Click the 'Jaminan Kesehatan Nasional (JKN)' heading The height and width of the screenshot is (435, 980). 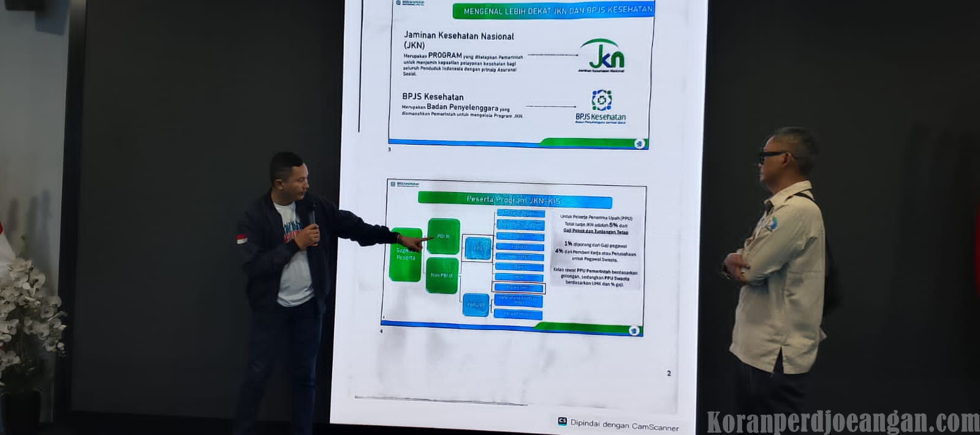coord(458,40)
